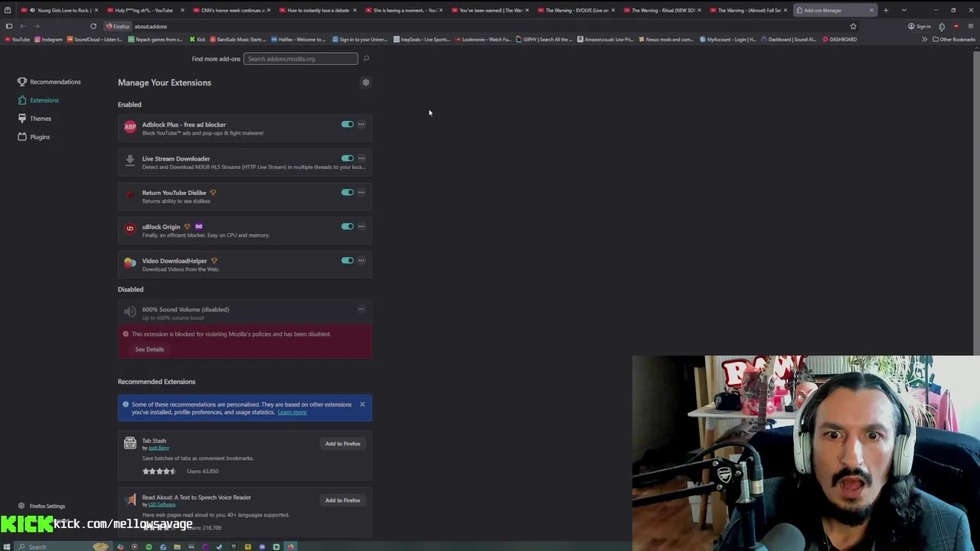Viewport: 980px width, 551px height.
Task: Open the Learn more link
Action: [x=292, y=412]
